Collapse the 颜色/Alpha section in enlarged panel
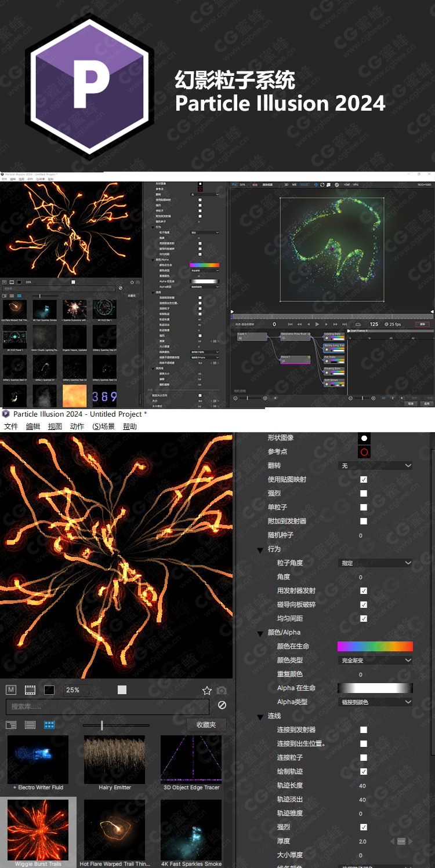435x868 pixels. click(x=260, y=633)
